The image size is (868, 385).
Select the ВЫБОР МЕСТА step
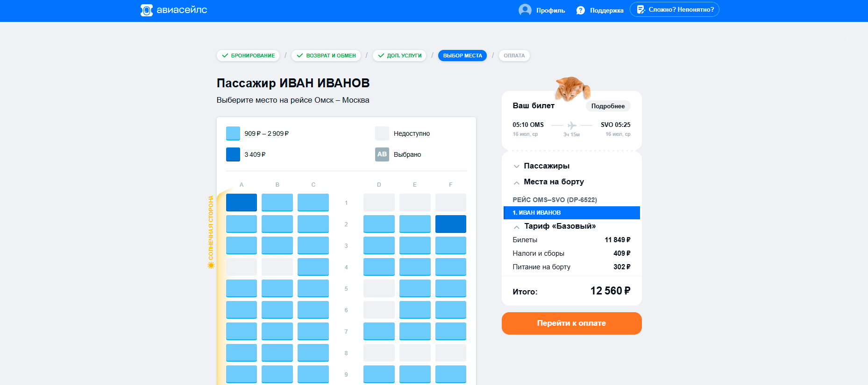point(462,56)
